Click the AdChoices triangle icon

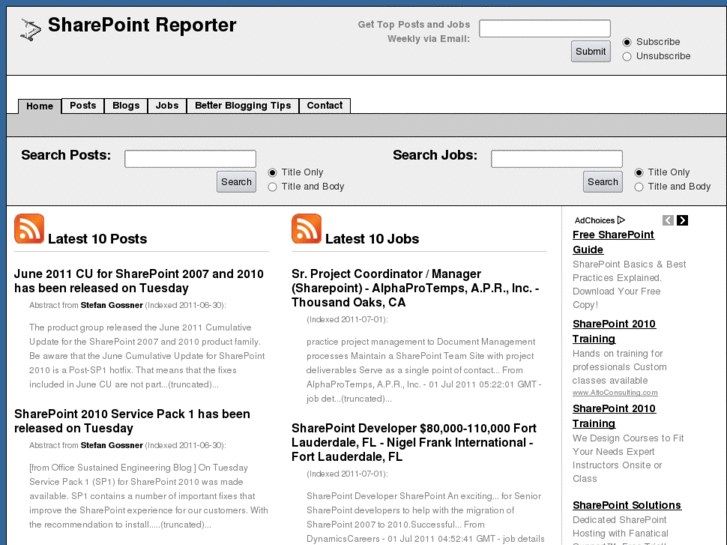(621, 220)
